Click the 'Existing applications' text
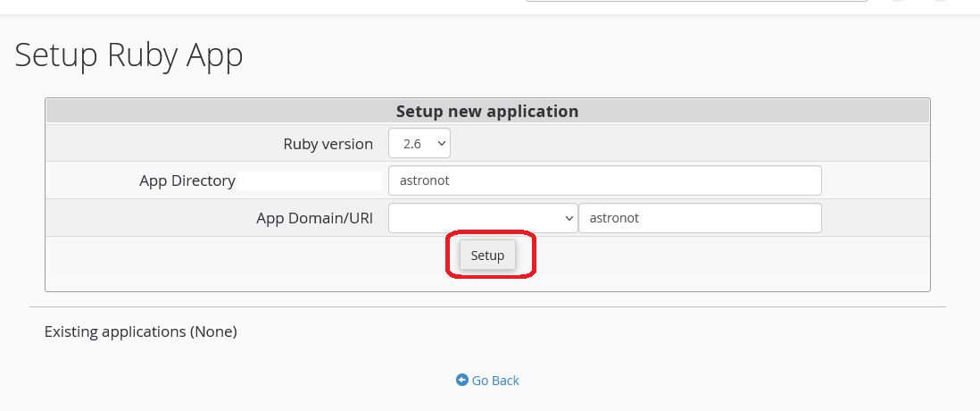This screenshot has height=411, width=980. 115,331
